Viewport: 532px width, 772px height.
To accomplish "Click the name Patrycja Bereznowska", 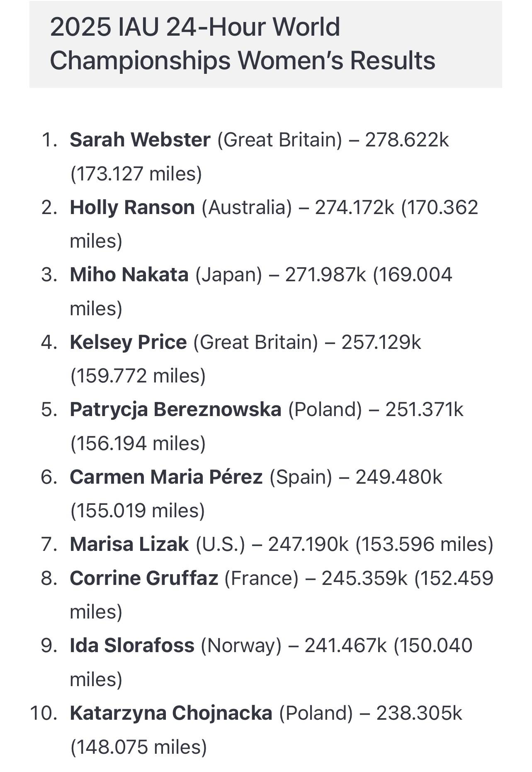I will pyautogui.click(x=175, y=409).
